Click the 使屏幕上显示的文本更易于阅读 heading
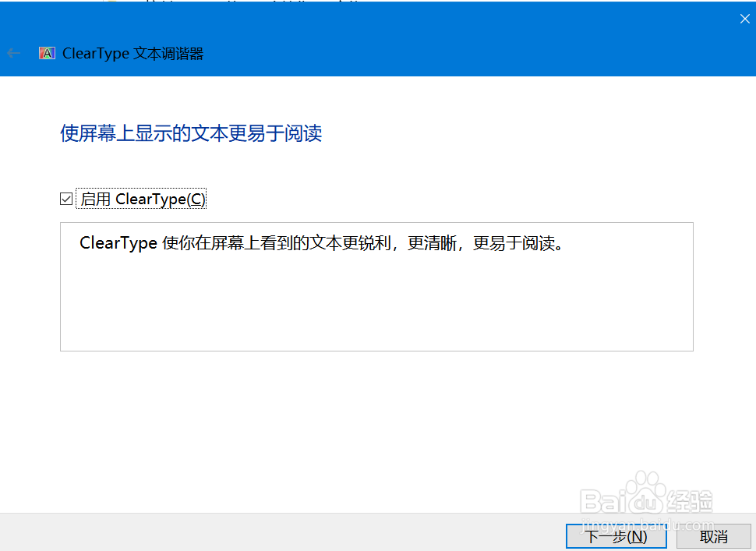Viewport: 756px width, 551px height. [x=191, y=133]
